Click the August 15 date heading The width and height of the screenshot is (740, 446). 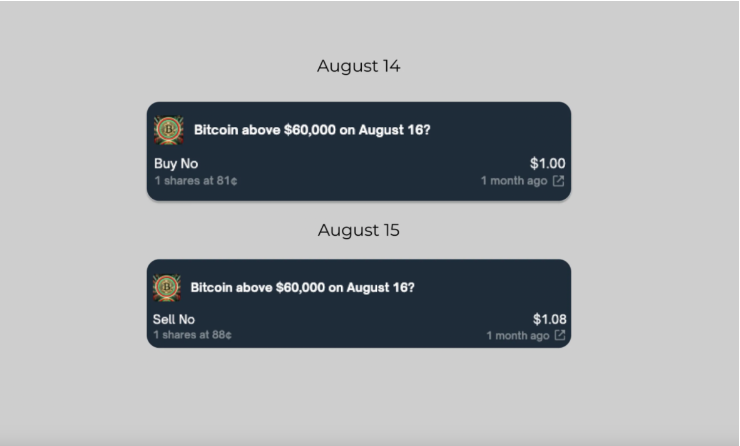click(x=359, y=230)
